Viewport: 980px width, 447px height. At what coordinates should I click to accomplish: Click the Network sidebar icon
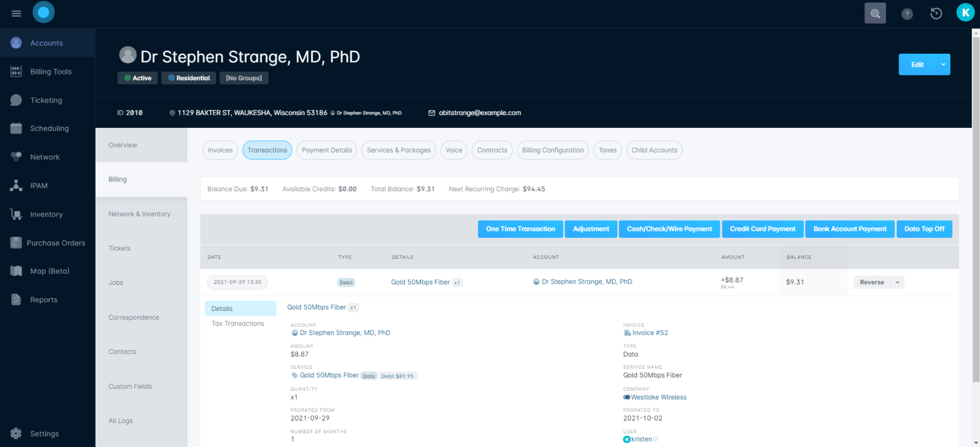click(x=16, y=157)
